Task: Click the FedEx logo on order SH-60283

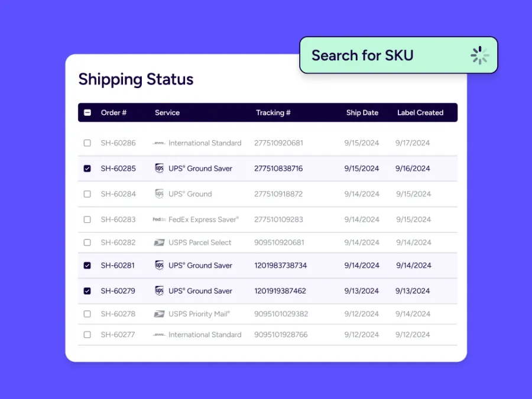Action: (x=159, y=219)
